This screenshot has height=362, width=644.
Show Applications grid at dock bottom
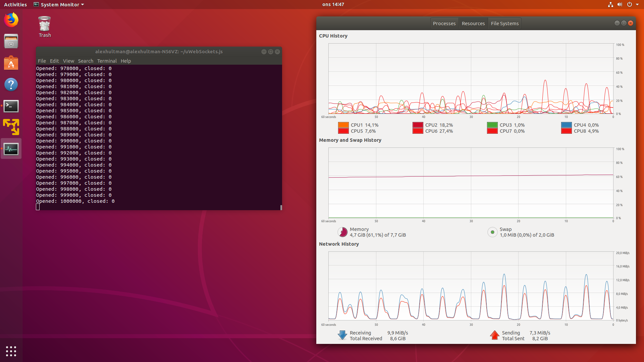(11, 351)
